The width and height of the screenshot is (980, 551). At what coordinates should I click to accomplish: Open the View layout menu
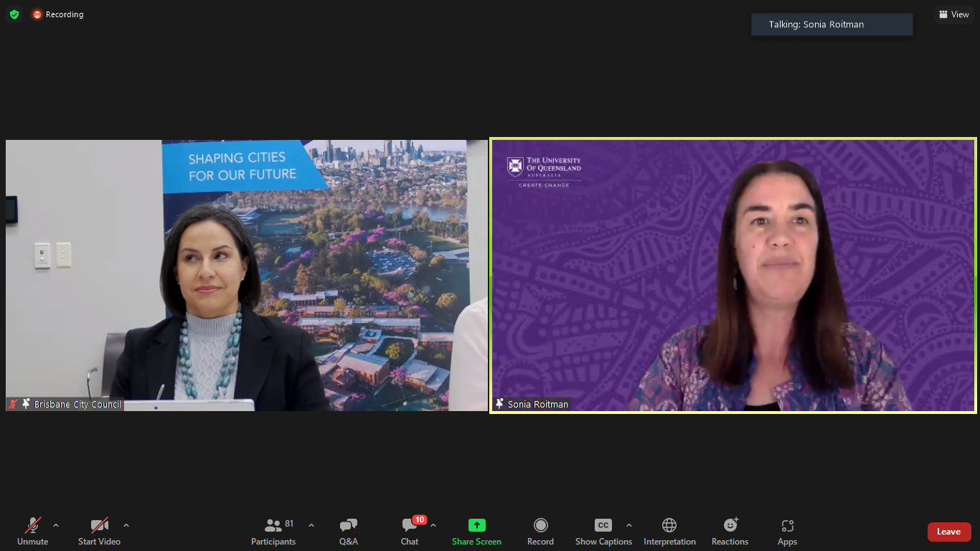[953, 14]
